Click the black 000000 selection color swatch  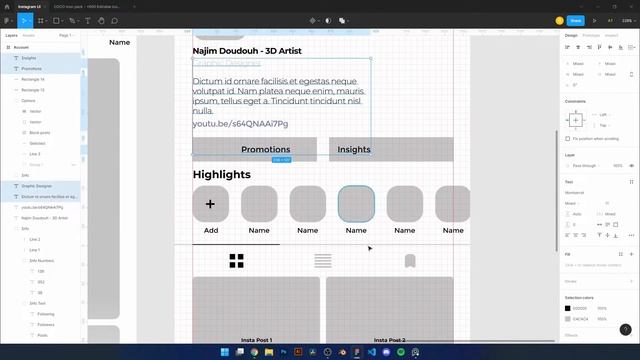(567, 308)
